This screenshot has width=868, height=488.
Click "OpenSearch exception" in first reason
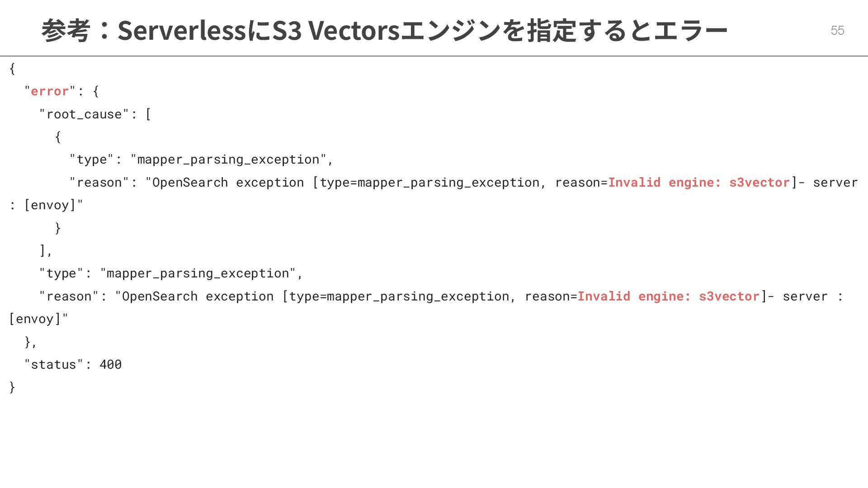tap(228, 183)
